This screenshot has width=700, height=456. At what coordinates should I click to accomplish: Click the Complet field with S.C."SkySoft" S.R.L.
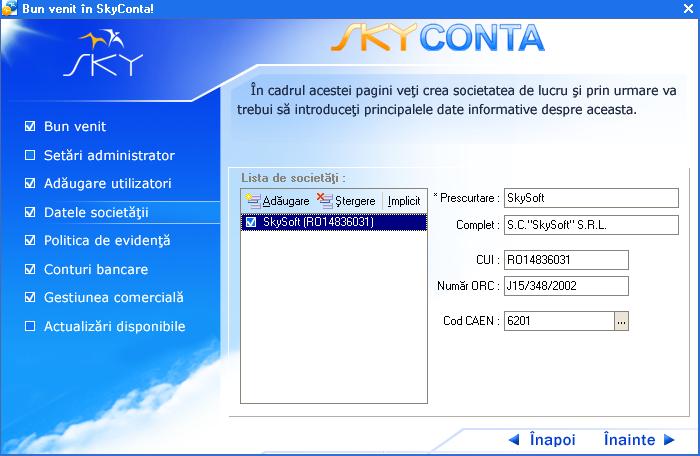pyautogui.click(x=591, y=225)
